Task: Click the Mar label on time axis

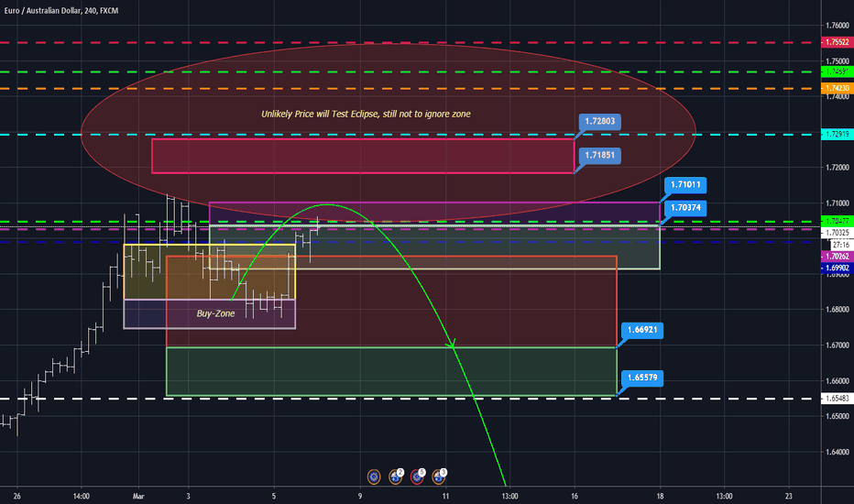Action: point(138,497)
